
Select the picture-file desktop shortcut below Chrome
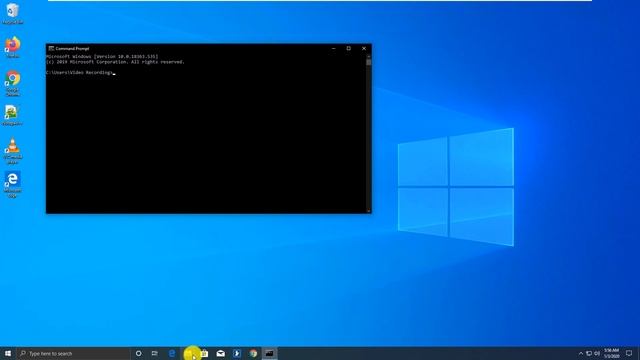(12, 116)
